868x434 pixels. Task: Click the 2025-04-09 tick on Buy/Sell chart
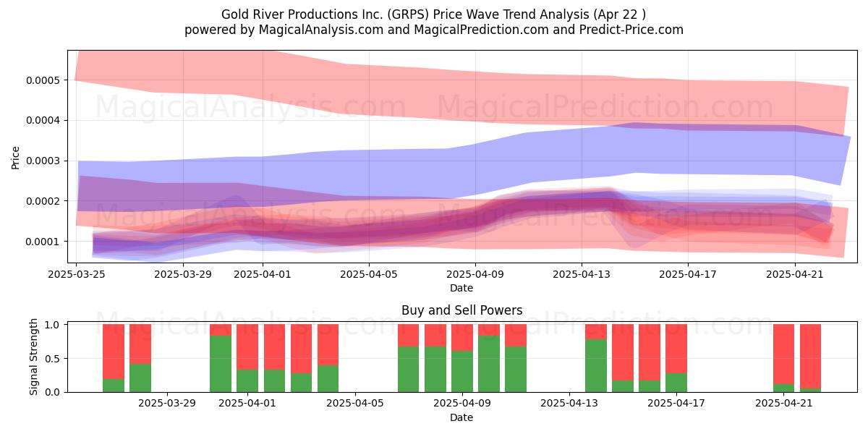462,404
